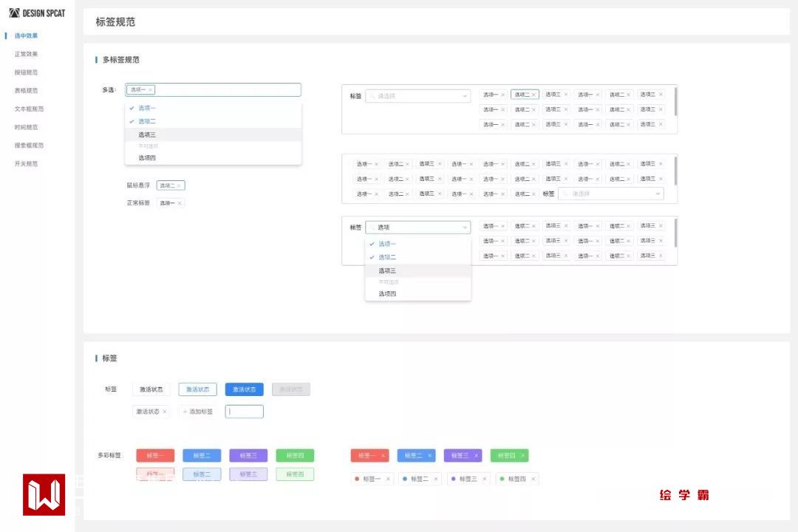Click the 多标签规范 section heading

(x=121, y=60)
